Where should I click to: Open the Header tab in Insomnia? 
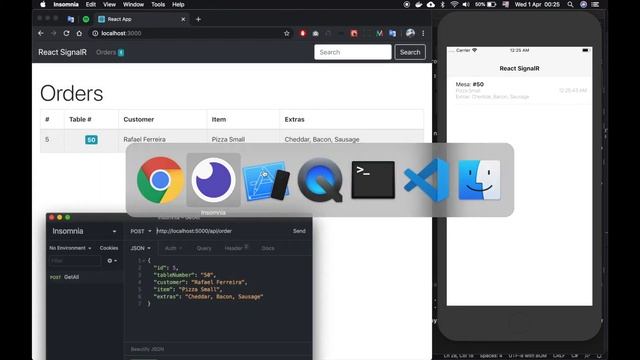click(236, 248)
